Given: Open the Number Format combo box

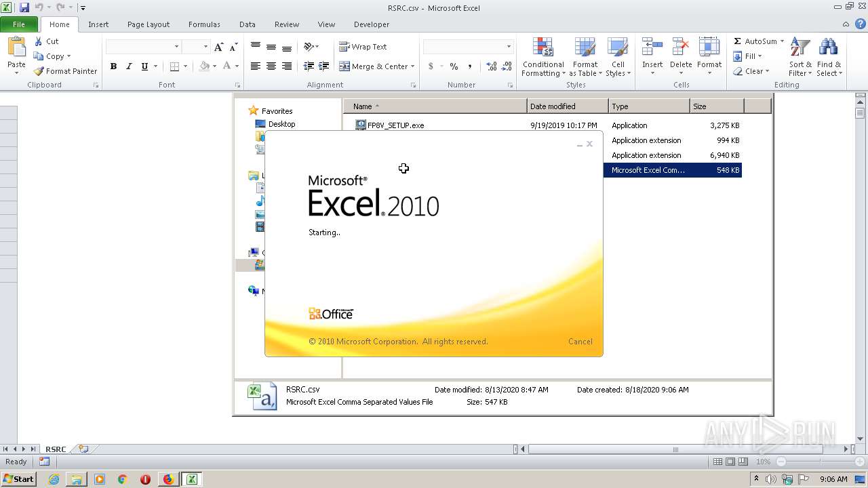Looking at the screenshot, I should click(x=468, y=47).
